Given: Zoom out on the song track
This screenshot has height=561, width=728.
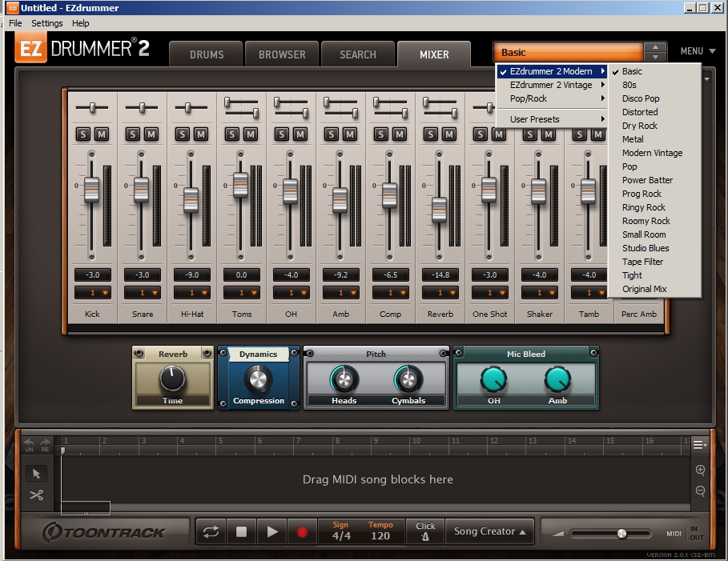Looking at the screenshot, I should coord(700,491).
